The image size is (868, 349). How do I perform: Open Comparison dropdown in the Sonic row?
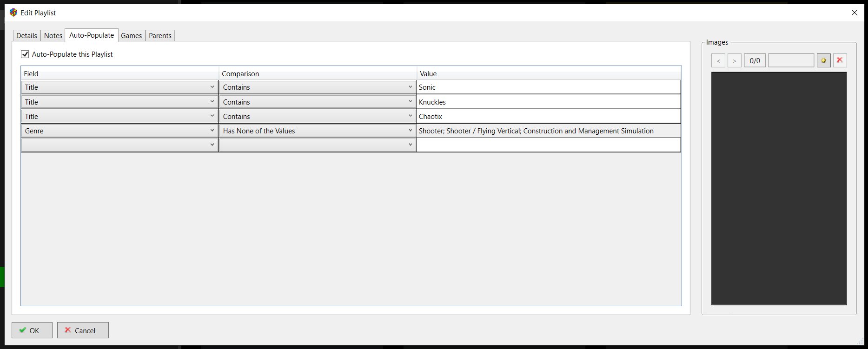pyautogui.click(x=318, y=87)
